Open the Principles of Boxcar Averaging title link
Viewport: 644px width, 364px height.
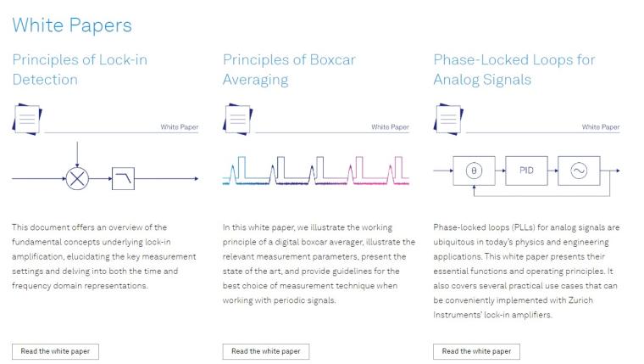[x=289, y=70]
